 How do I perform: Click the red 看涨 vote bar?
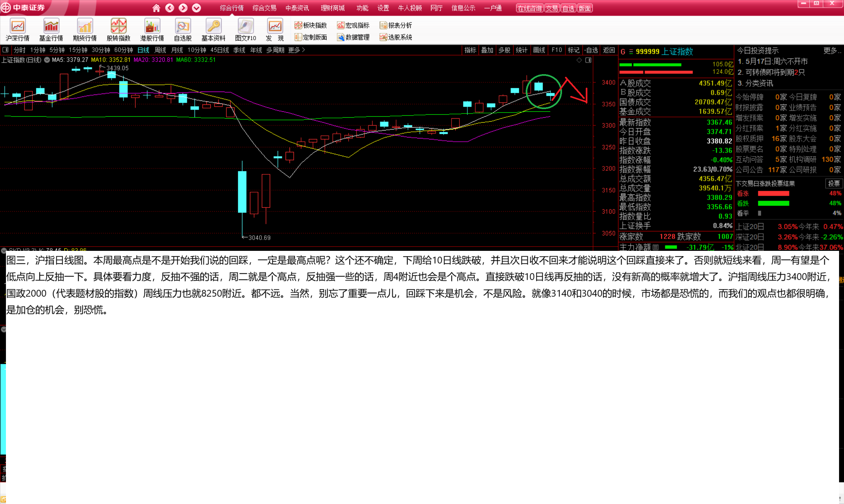pos(773,193)
